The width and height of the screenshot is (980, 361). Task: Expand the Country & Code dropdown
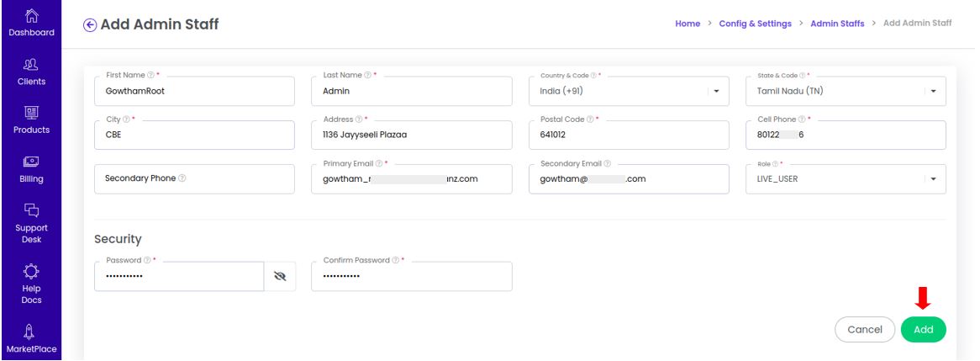point(717,92)
